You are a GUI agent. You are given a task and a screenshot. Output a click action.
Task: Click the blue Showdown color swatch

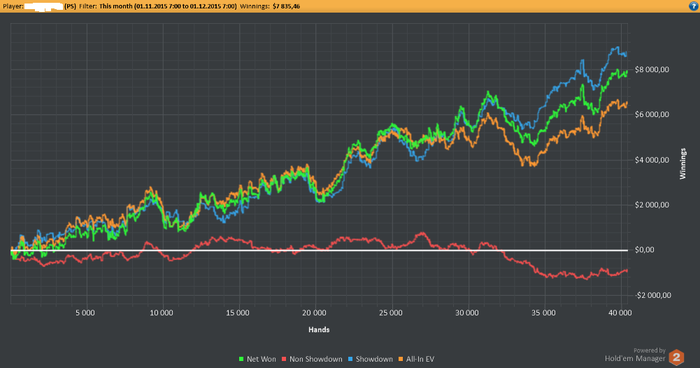pos(350,359)
